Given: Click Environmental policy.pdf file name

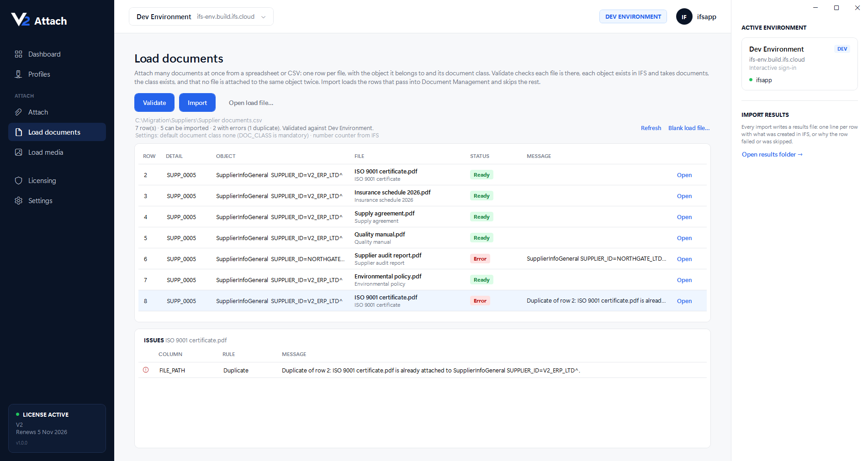Looking at the screenshot, I should (x=388, y=277).
